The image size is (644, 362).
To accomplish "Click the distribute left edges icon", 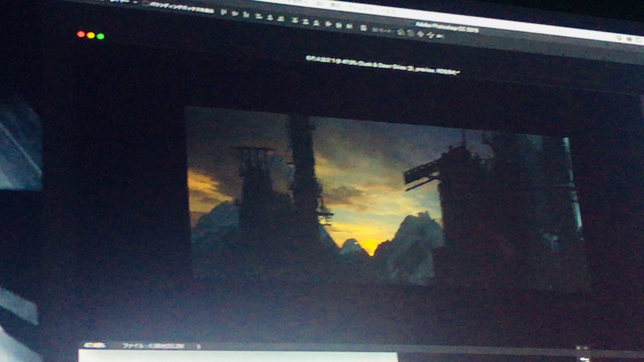I will [x=328, y=23].
